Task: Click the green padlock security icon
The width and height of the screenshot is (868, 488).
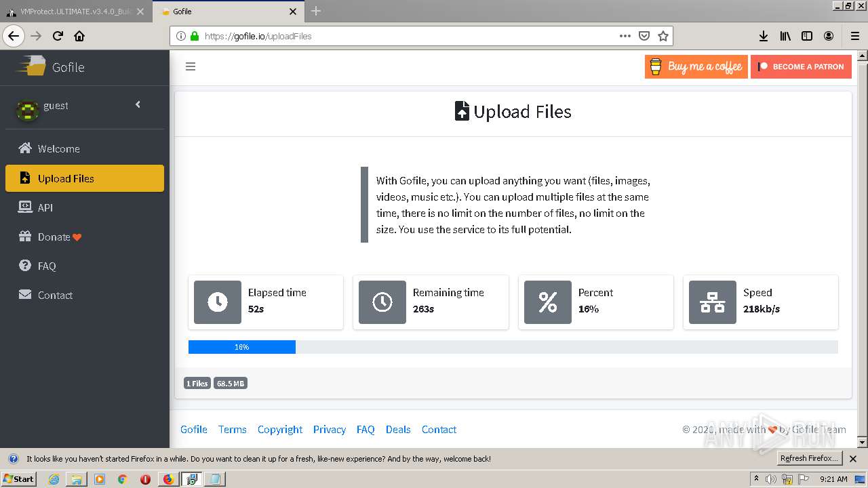Action: 195,36
